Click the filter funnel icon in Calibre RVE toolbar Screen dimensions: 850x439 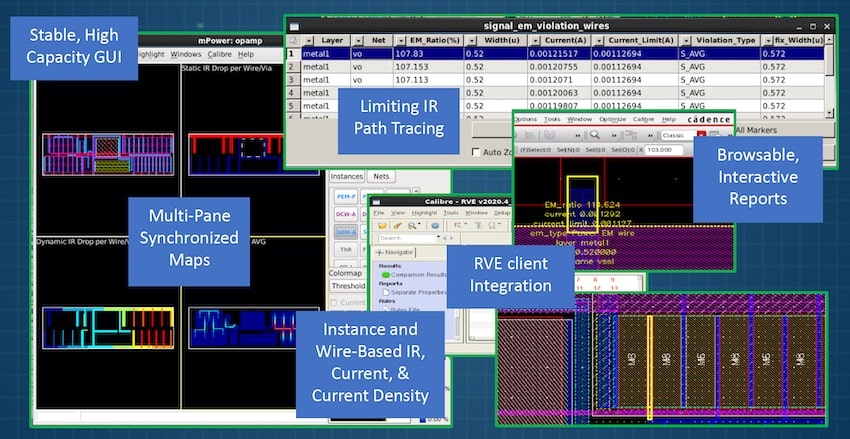(x=477, y=225)
